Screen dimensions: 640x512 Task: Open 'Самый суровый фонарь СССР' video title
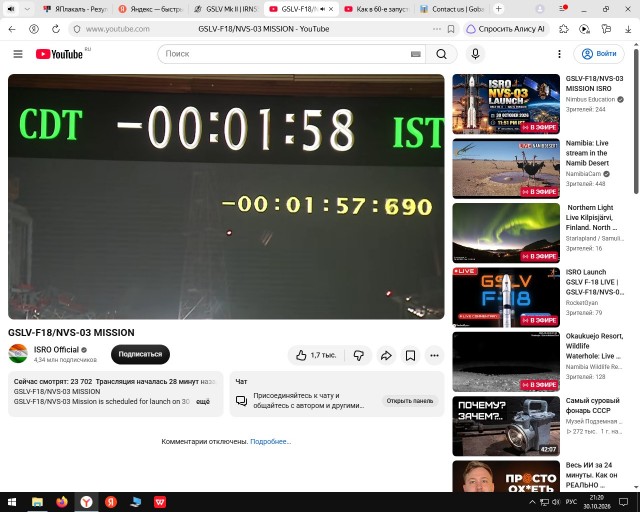[593, 405]
